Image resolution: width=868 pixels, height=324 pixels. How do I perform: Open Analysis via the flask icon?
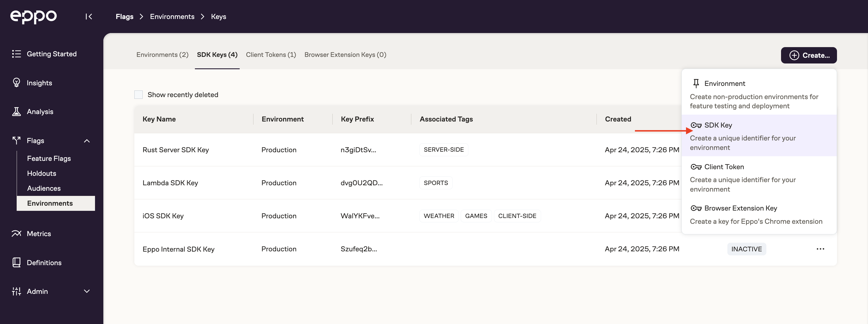[x=17, y=112]
